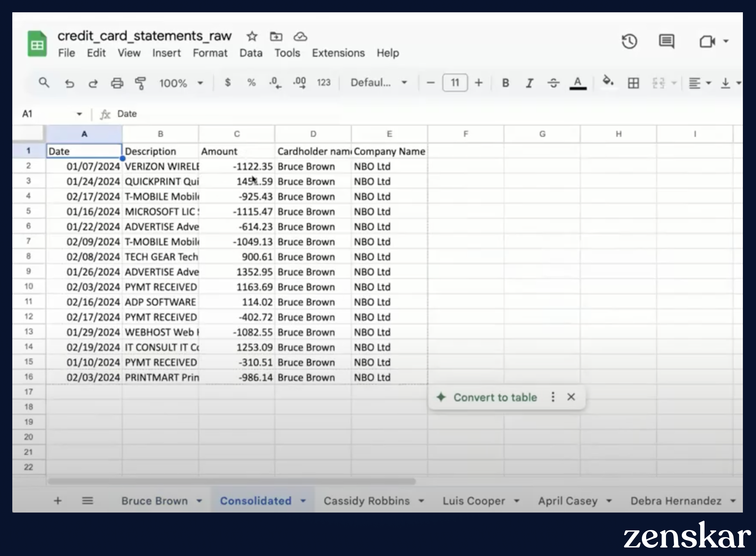Open Consolidated tab dropdown arrow
This screenshot has width=756, height=556.
tap(303, 501)
